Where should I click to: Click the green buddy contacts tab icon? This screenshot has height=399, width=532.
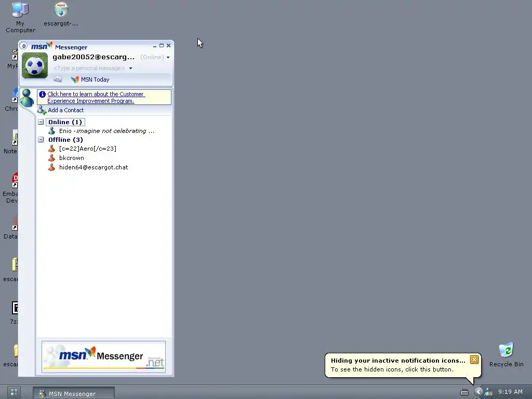27,98
